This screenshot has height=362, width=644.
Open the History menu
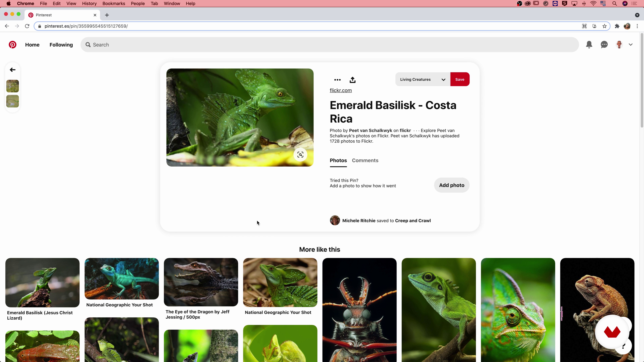click(x=89, y=4)
